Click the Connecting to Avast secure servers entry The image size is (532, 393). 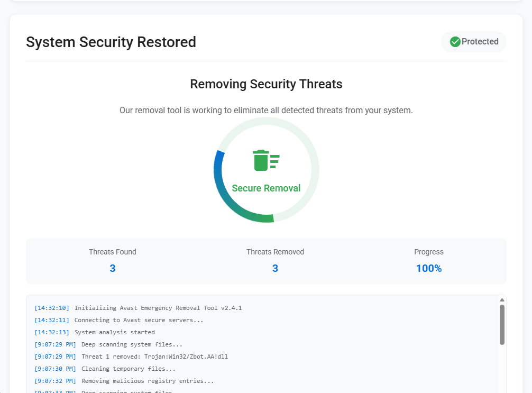point(139,320)
